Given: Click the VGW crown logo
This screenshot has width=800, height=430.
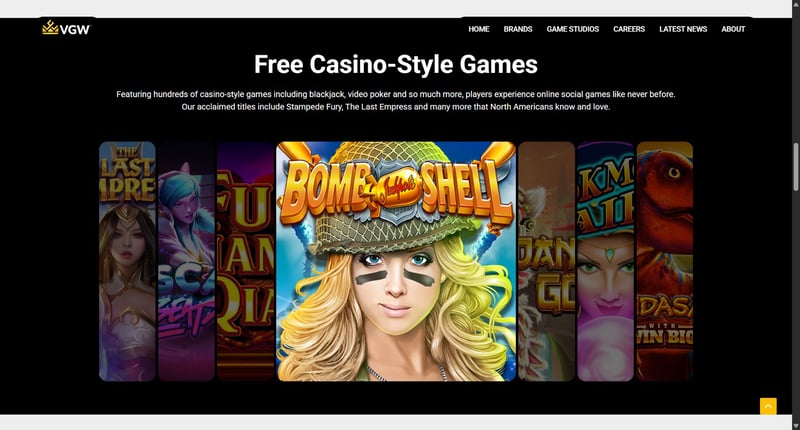Looking at the screenshot, I should [66, 28].
